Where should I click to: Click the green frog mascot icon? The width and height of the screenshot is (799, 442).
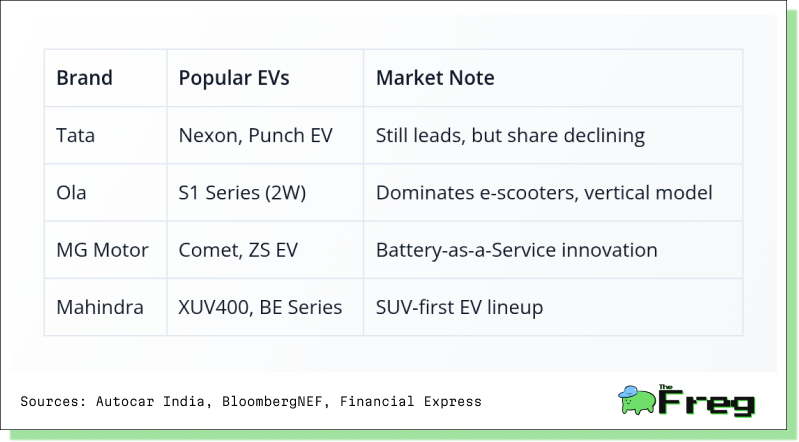coord(636,400)
